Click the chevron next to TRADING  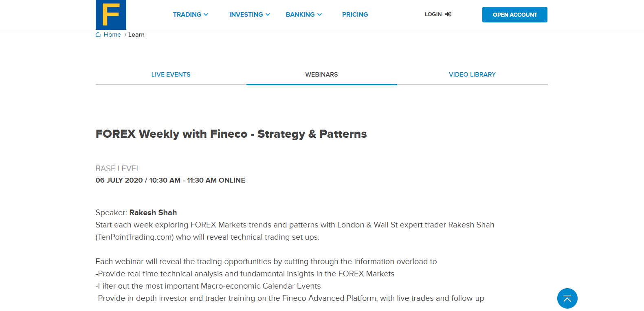205,15
